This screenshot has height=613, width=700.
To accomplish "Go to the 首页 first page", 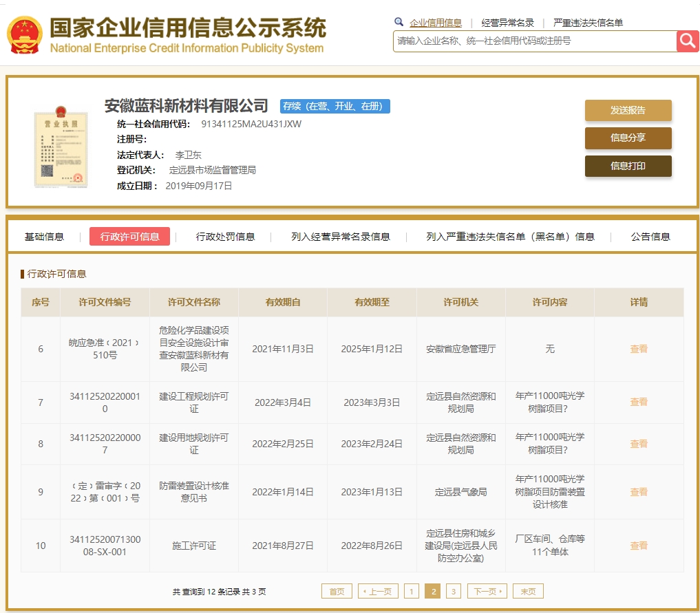I will pos(337,591).
